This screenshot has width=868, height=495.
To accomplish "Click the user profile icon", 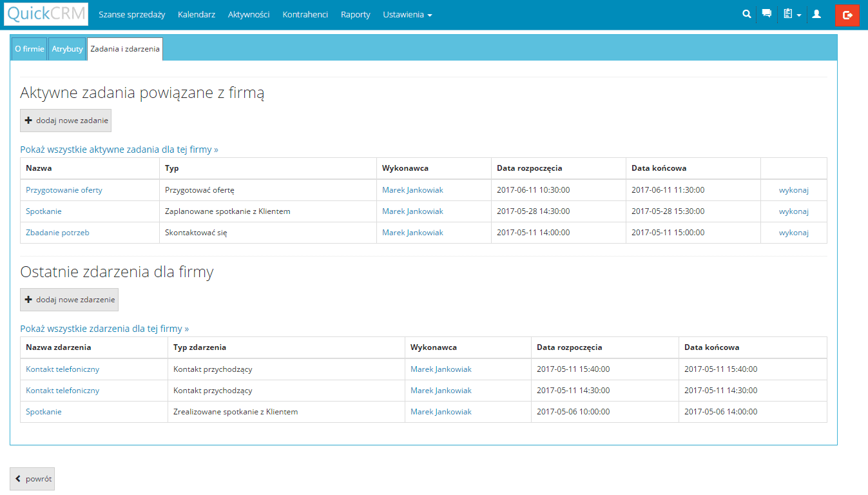I will [x=816, y=14].
